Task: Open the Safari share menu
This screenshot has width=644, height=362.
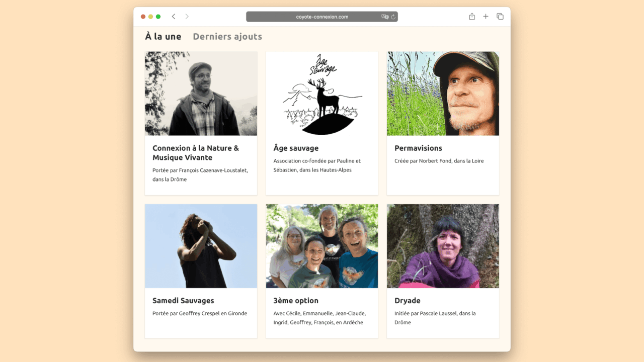Action: pyautogui.click(x=472, y=17)
